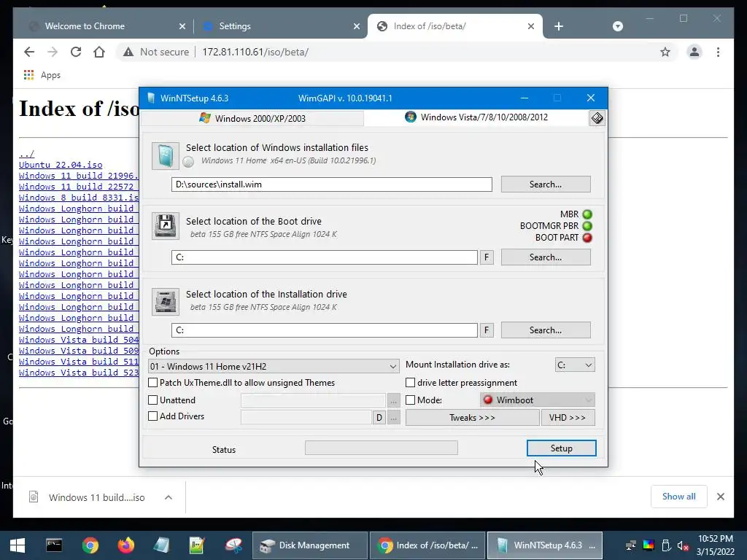Enable the Mode checkbox

click(x=410, y=400)
